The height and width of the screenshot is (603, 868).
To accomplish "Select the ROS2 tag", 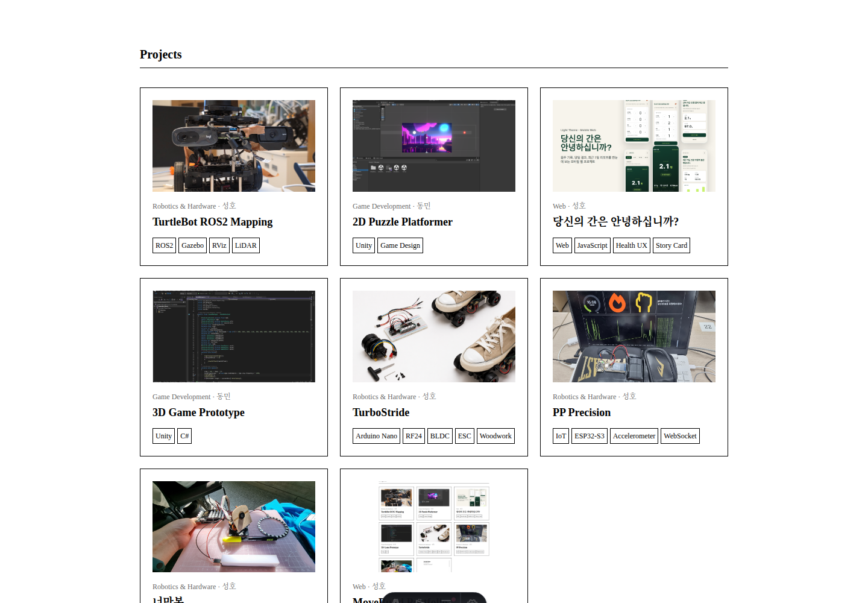I will 164,245.
